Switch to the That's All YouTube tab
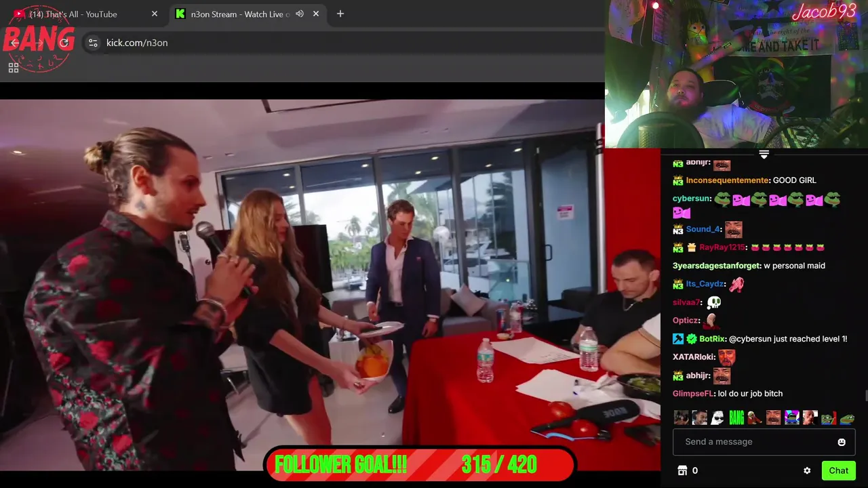 click(85, 14)
